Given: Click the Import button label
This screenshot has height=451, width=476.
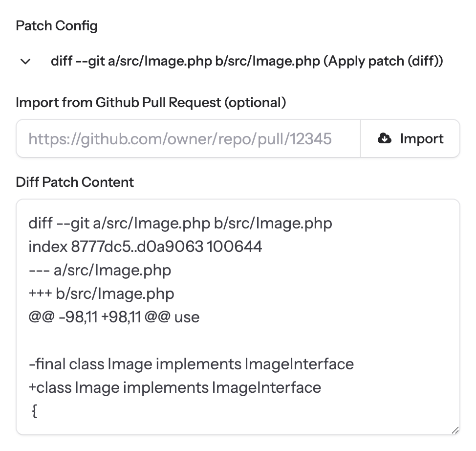Looking at the screenshot, I should [x=422, y=138].
